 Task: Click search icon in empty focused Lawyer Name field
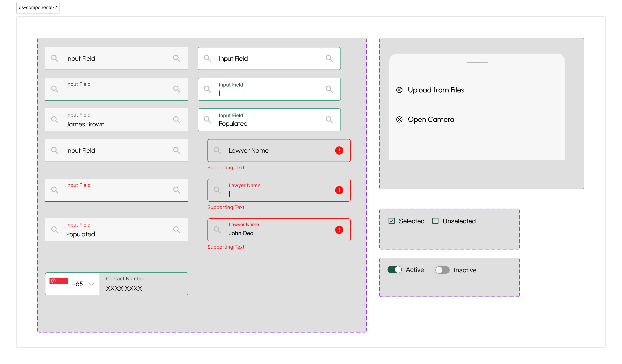(x=217, y=190)
